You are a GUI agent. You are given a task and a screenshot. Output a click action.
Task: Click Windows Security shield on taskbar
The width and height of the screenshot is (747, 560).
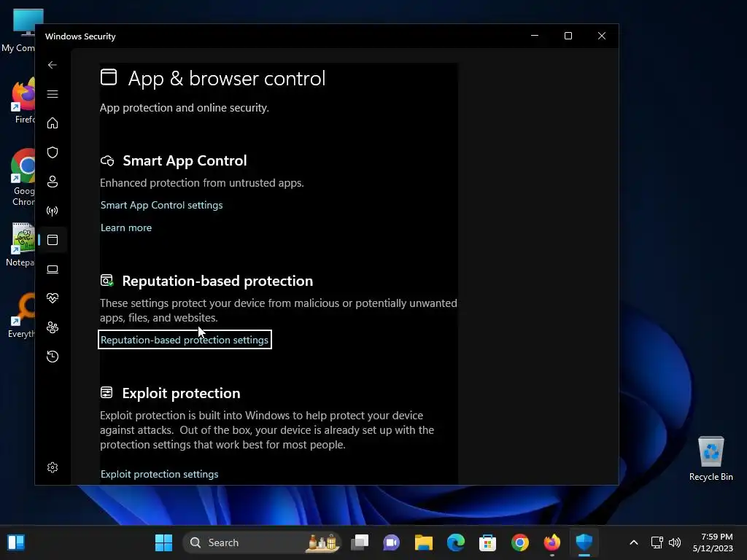click(584, 542)
